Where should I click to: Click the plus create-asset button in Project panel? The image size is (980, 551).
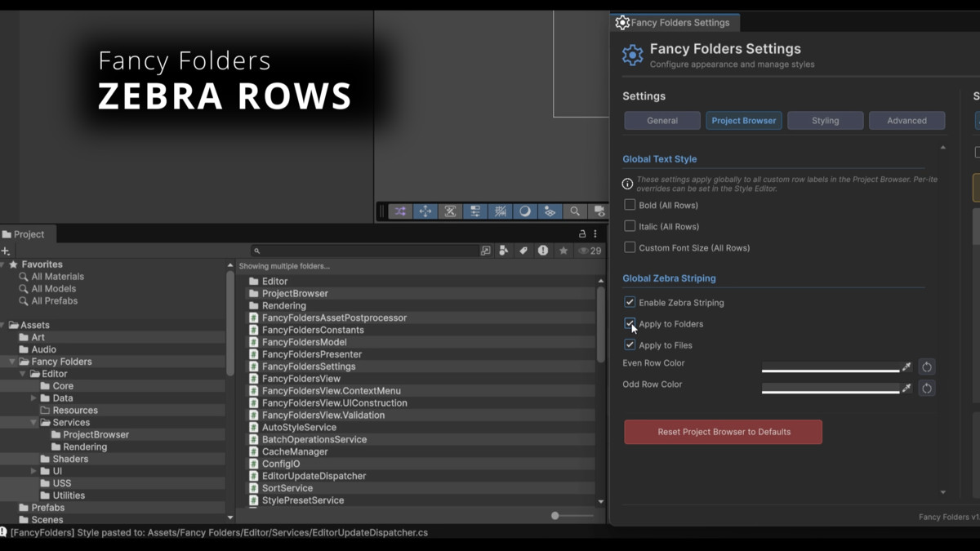click(x=6, y=251)
